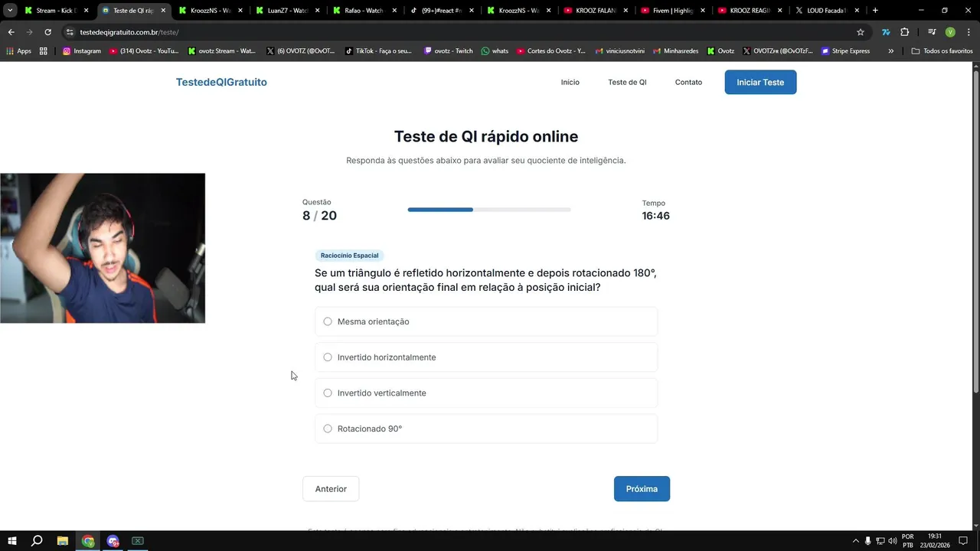Open the 'ovotz Stream - Wat...' bookmark
980x551 pixels.
point(222,51)
